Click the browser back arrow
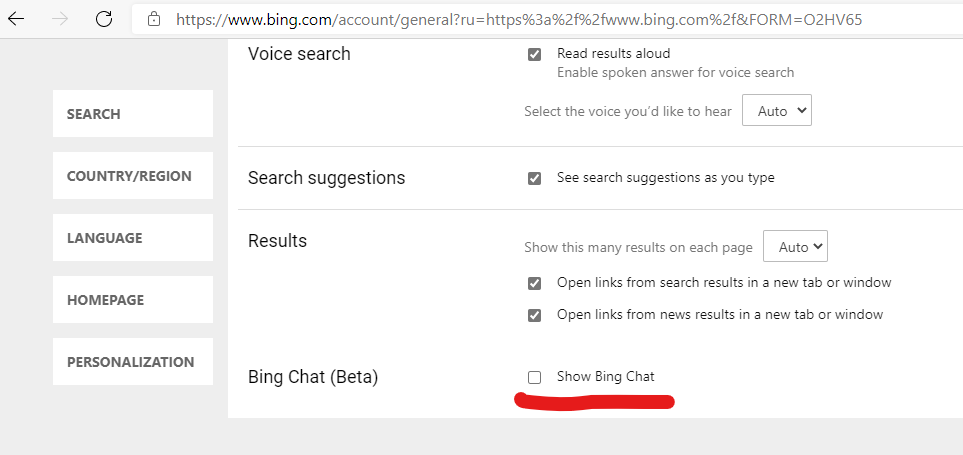Screen dimensions: 963x455 16,18
